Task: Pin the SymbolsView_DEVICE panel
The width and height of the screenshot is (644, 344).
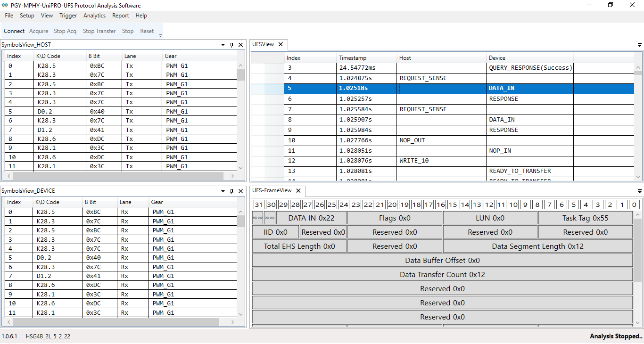Action: pyautogui.click(x=231, y=190)
